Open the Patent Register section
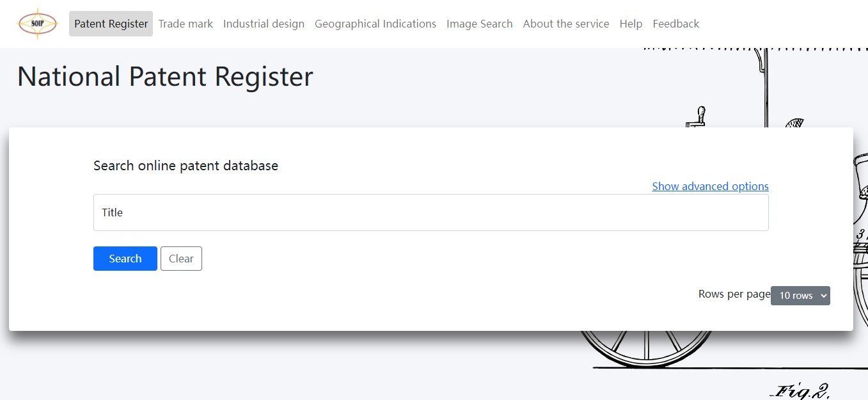This screenshot has width=868, height=400. pos(111,24)
